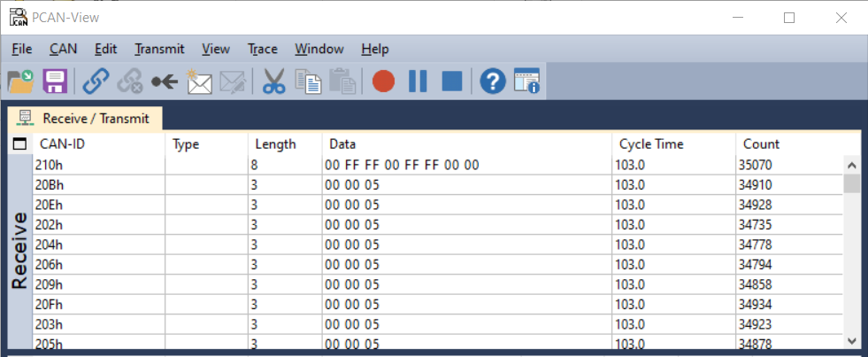Viewport: 868px width, 357px height.
Task: Select the row with CAN-ID 209h
Action: (x=437, y=284)
